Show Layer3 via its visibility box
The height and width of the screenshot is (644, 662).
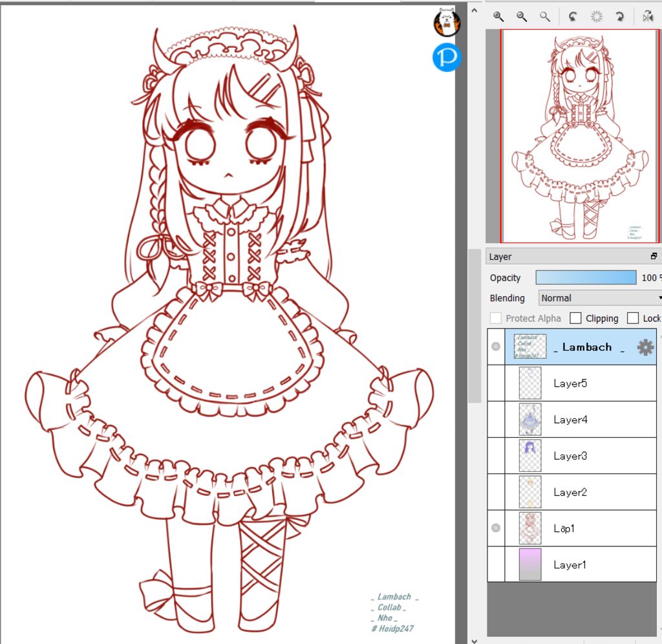pos(496,456)
